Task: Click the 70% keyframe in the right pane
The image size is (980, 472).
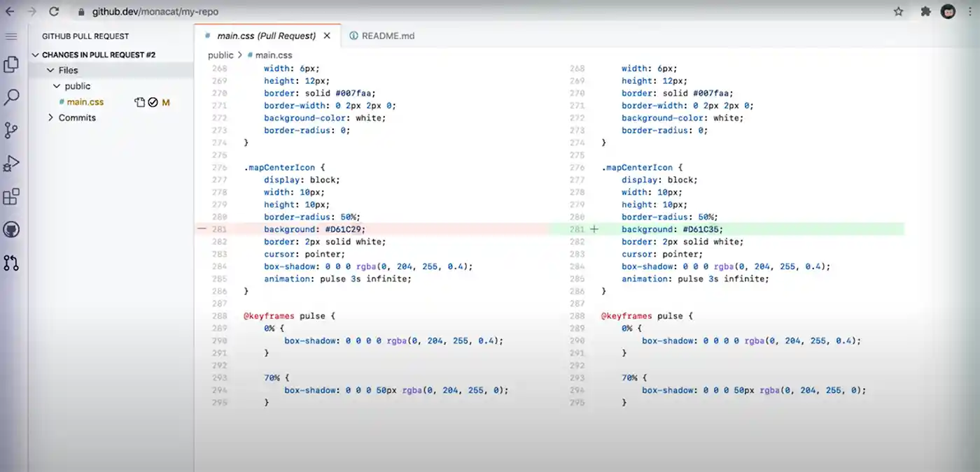Action: 629,378
